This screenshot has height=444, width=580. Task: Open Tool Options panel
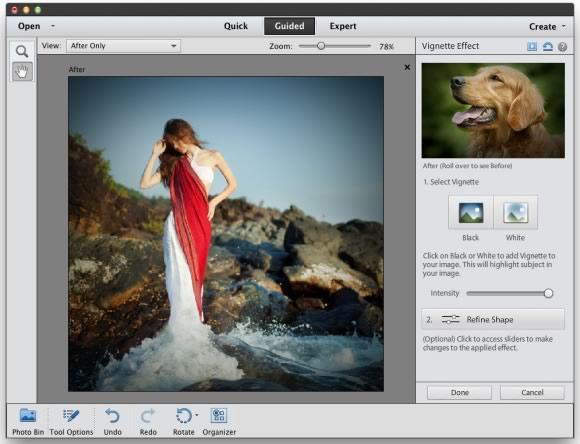click(71, 416)
